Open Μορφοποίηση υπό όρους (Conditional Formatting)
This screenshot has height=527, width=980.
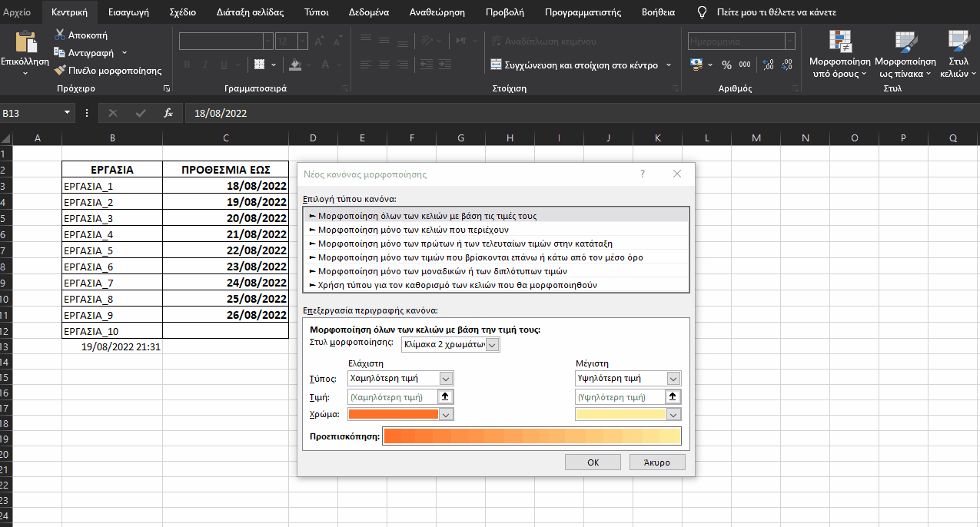pyautogui.click(x=839, y=54)
